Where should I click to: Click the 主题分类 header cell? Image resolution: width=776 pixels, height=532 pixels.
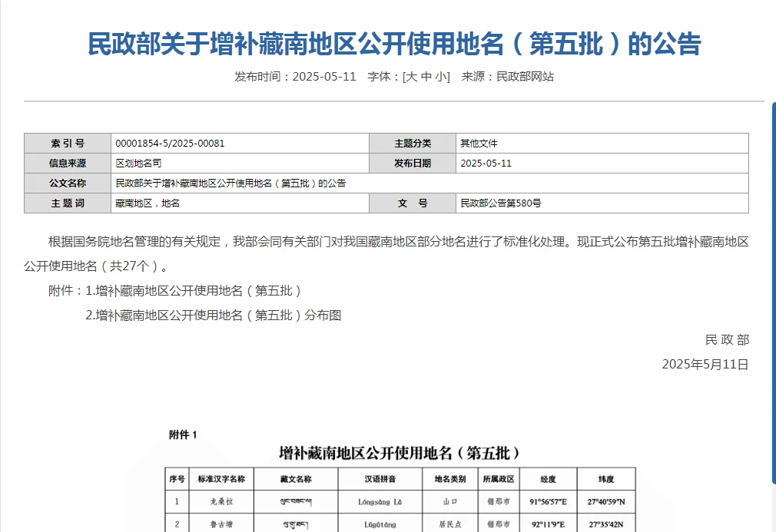click(413, 144)
